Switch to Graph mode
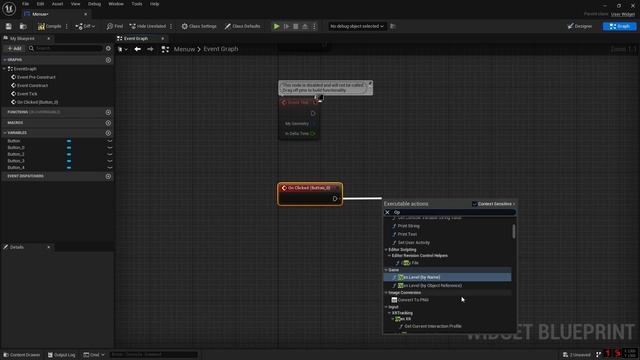Viewport: 640px width, 360px height. tap(619, 26)
